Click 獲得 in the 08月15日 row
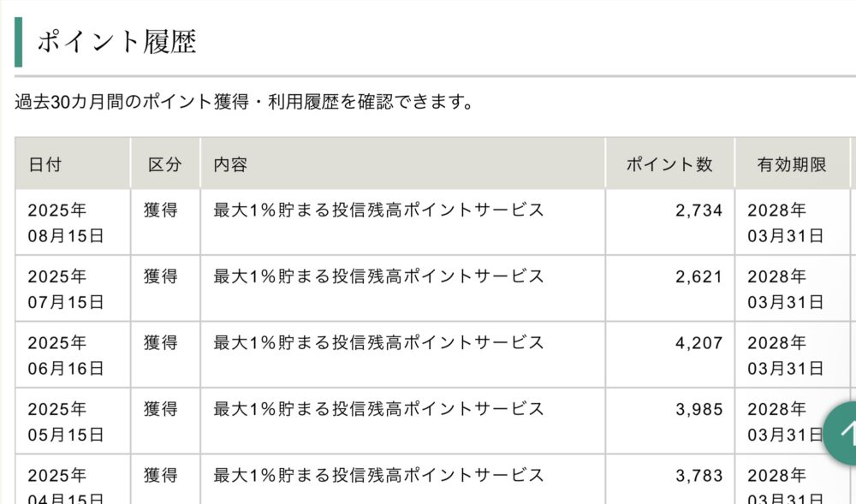The image size is (856, 504). pyautogui.click(x=161, y=210)
